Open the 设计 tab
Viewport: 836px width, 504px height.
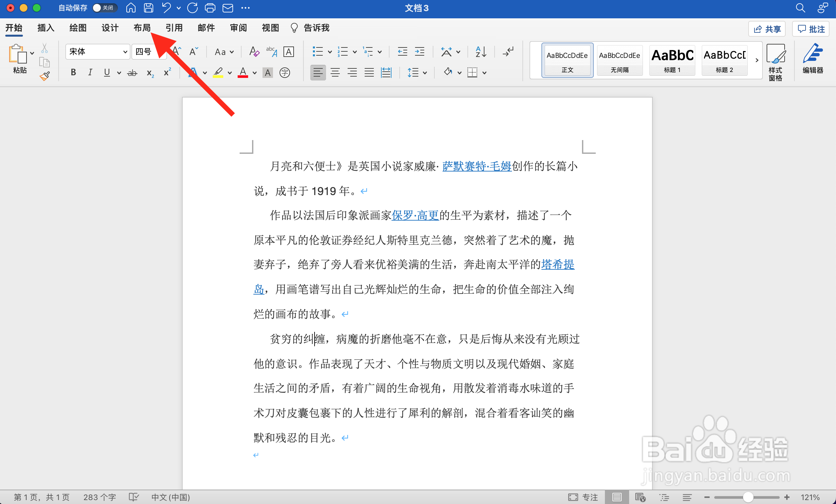tap(110, 28)
